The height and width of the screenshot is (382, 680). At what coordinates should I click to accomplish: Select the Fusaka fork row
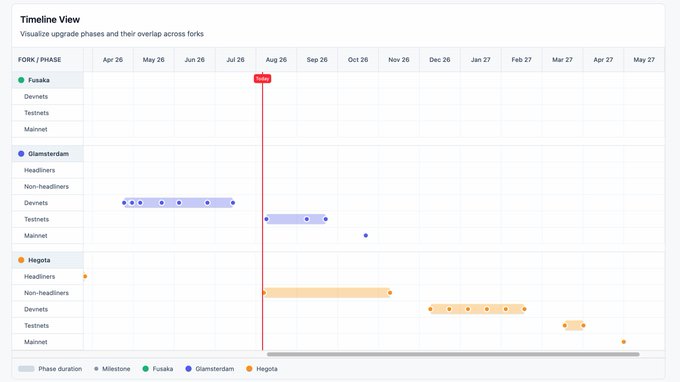48,80
